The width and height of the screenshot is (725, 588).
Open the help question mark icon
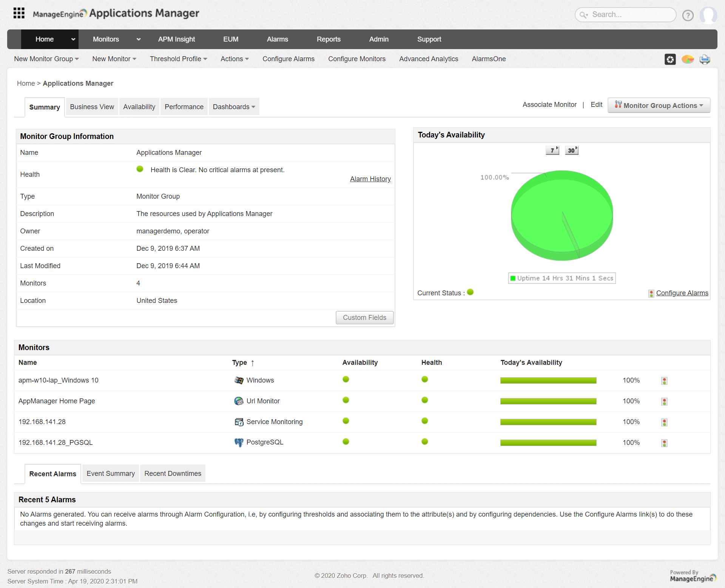[x=688, y=15]
